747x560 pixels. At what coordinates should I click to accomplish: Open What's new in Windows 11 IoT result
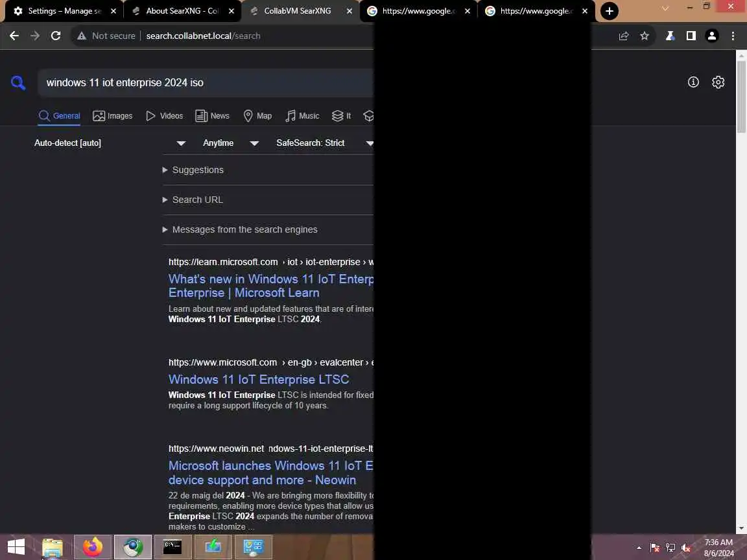[x=270, y=286]
